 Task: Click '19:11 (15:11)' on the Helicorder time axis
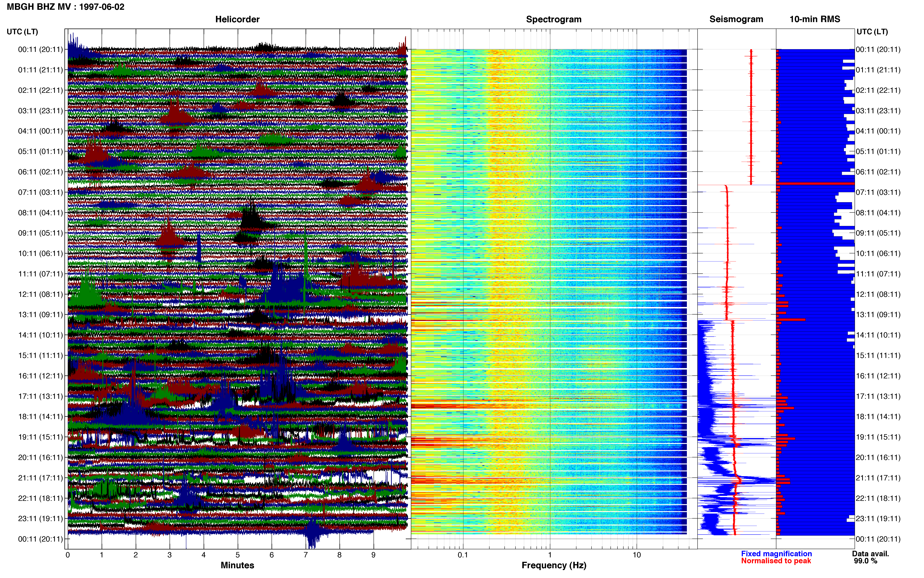pos(41,437)
